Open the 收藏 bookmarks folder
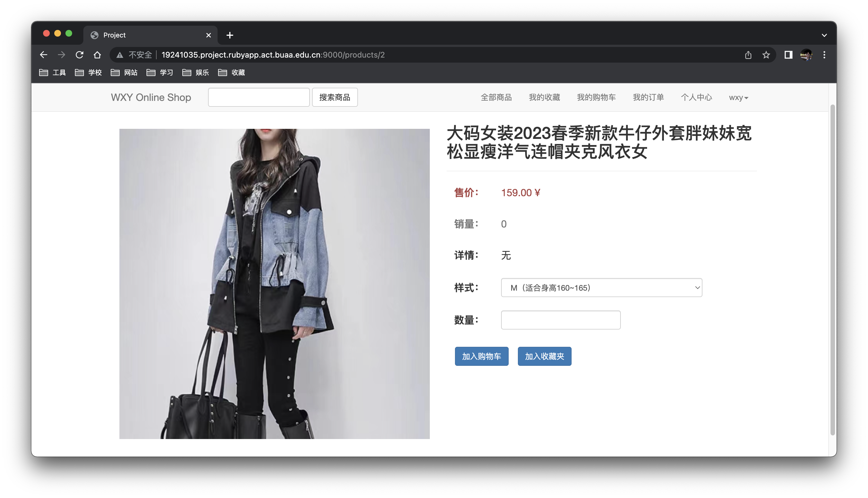Viewport: 868px width, 498px height. click(x=231, y=72)
